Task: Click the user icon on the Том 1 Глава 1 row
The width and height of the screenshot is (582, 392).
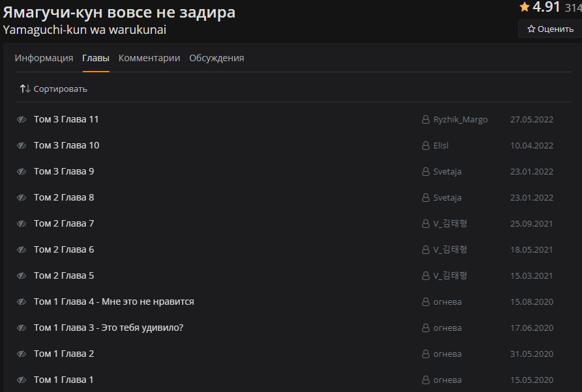Action: click(426, 380)
